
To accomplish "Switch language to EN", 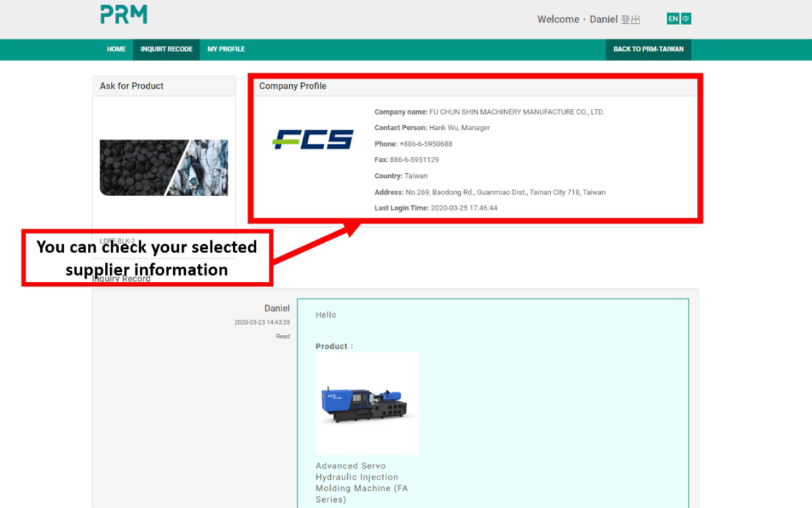I will pyautogui.click(x=673, y=19).
